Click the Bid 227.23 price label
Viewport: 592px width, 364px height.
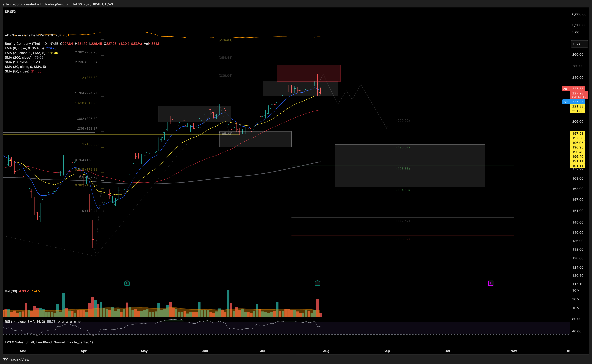(x=573, y=102)
